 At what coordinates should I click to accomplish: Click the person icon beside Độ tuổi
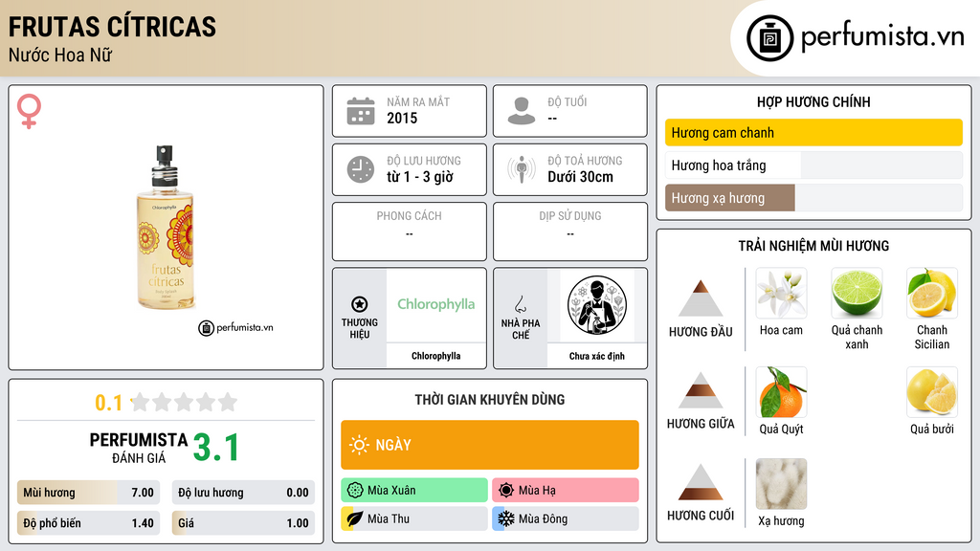[522, 111]
